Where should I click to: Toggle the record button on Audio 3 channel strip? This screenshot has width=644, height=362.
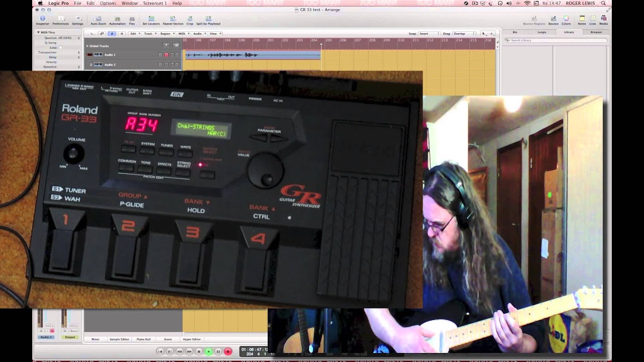click(52, 331)
